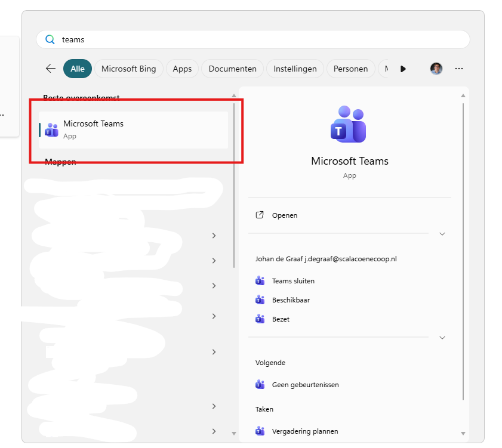Click the small Teams icon in results list
This screenshot has width=502, height=448.
coord(51,130)
